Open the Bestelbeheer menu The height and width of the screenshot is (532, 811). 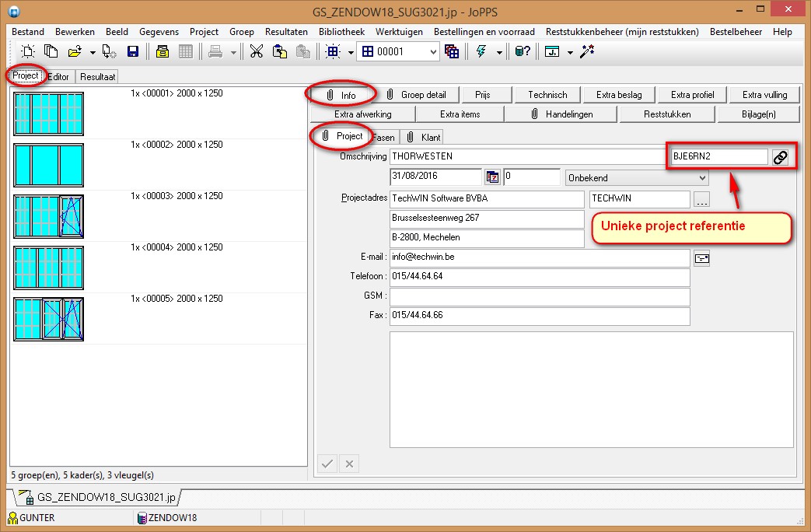(x=736, y=32)
